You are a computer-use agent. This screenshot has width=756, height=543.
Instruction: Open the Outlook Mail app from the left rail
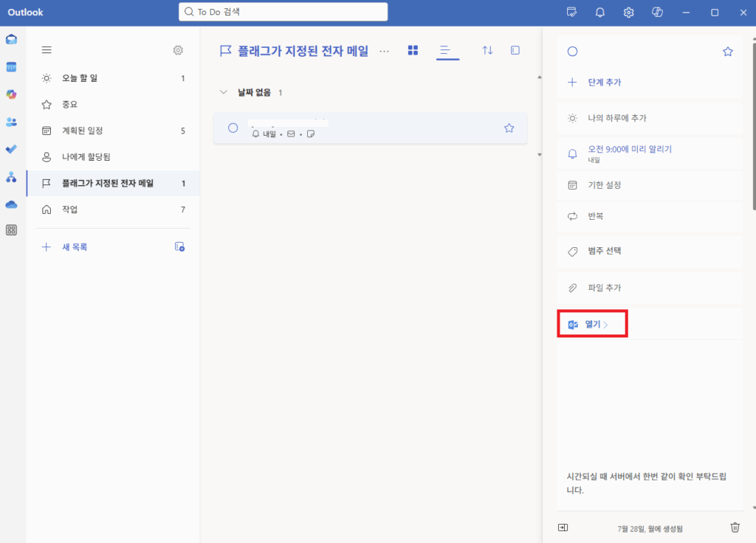click(x=10, y=39)
